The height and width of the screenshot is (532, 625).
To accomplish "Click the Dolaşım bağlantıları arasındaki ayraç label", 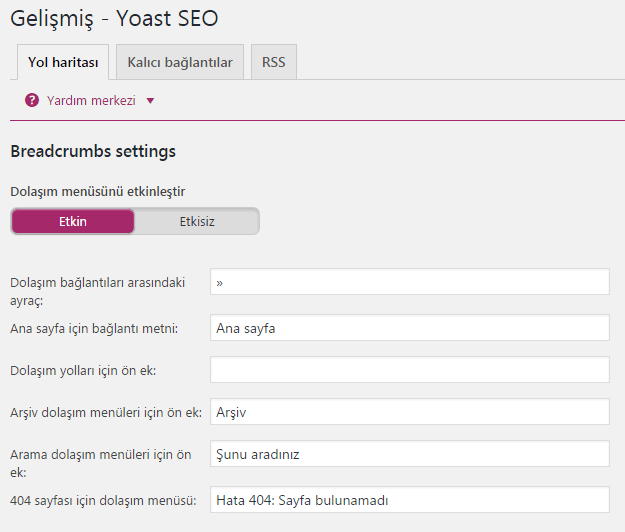I will (x=98, y=291).
